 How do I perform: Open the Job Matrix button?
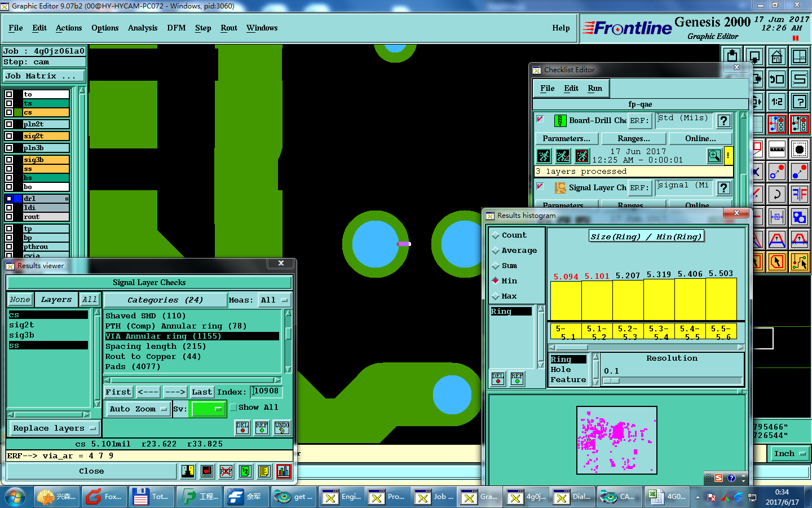point(44,76)
